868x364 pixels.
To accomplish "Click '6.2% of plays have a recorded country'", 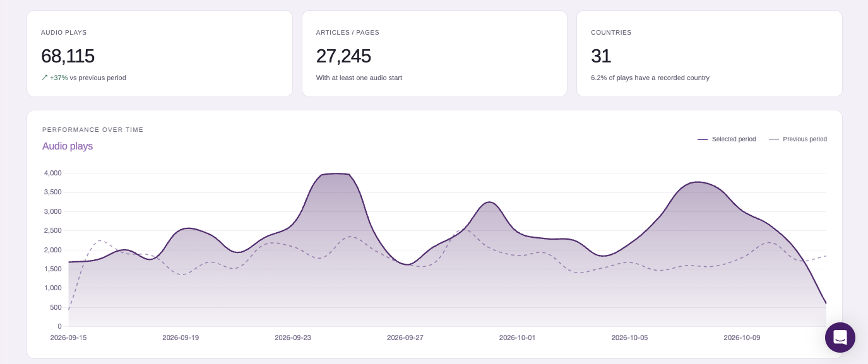I will point(650,78).
